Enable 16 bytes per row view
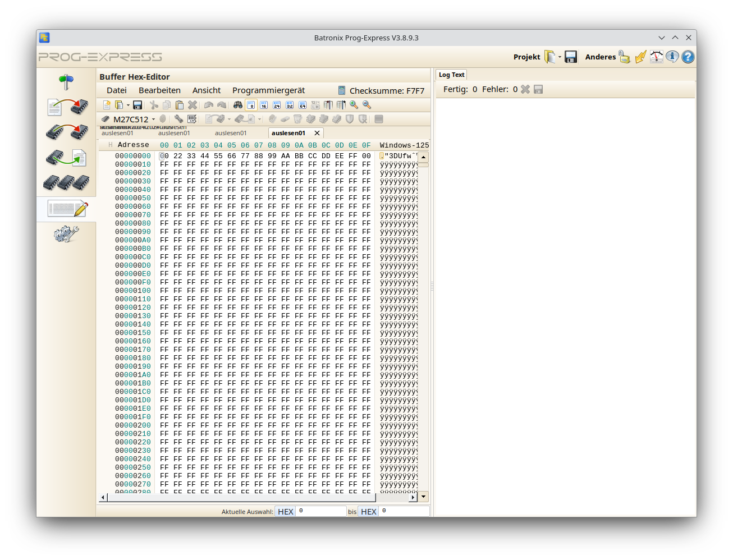This screenshot has height=560, width=733. tap(264, 105)
